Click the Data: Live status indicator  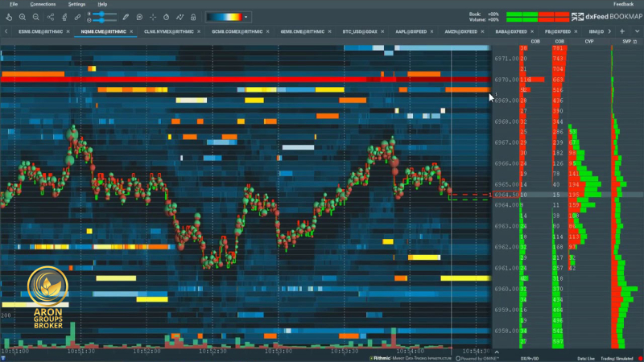[586, 359]
